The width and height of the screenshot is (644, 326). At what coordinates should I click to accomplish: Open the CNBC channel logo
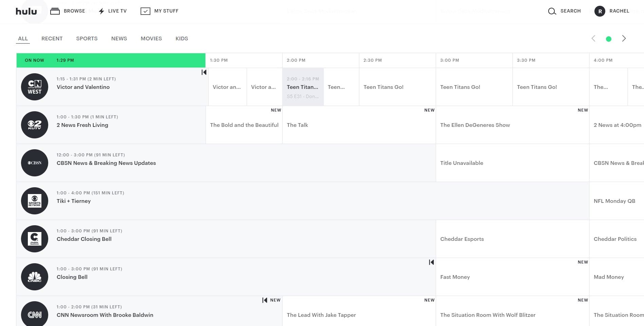(x=35, y=277)
